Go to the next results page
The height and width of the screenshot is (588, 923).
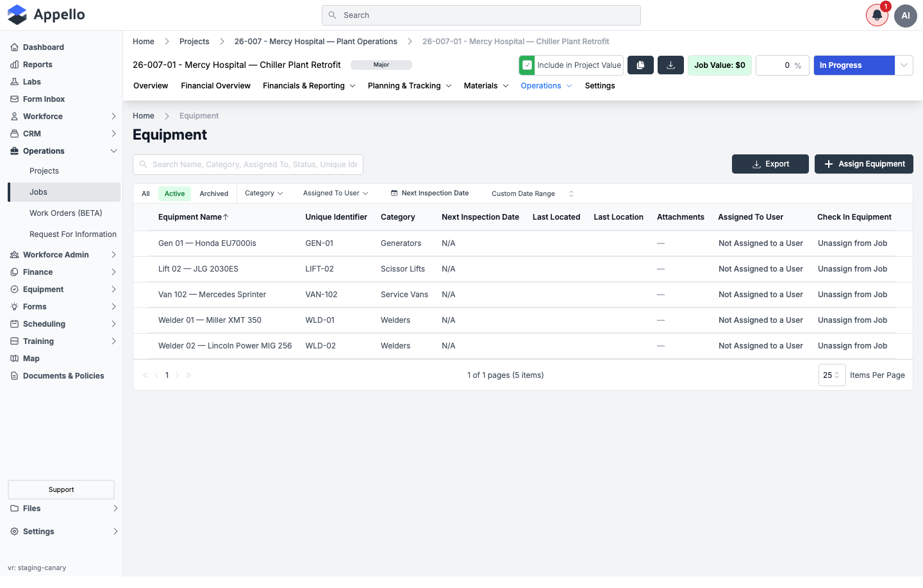(x=178, y=375)
